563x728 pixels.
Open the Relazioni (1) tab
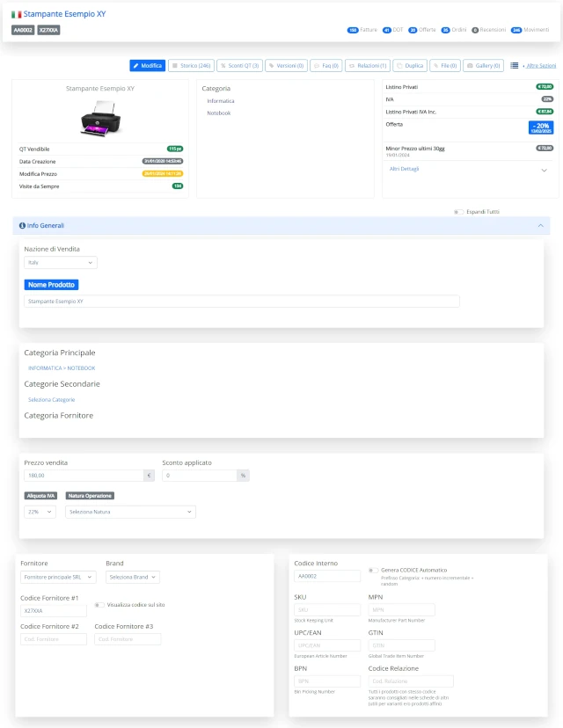pos(368,65)
